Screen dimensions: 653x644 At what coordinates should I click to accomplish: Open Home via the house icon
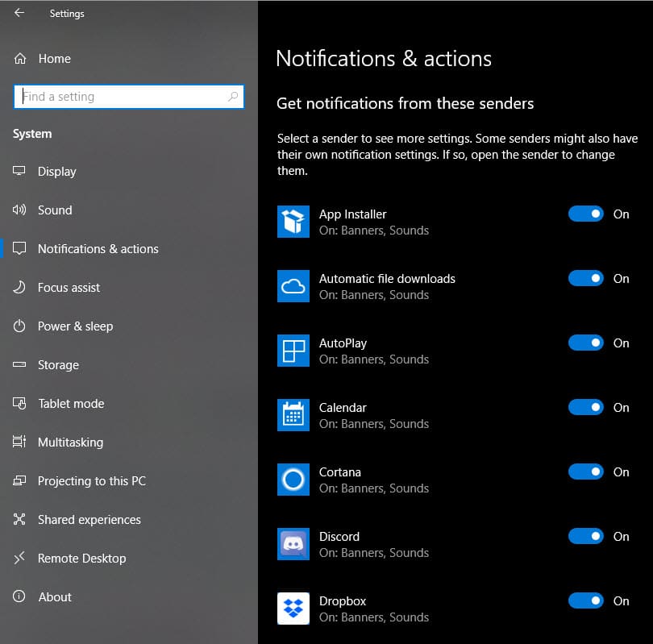[x=20, y=59]
